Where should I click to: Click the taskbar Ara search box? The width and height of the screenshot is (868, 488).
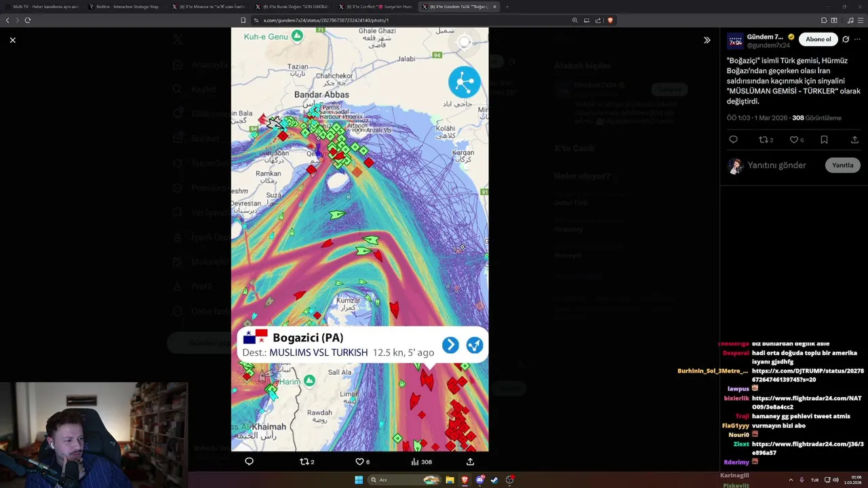[x=404, y=480]
